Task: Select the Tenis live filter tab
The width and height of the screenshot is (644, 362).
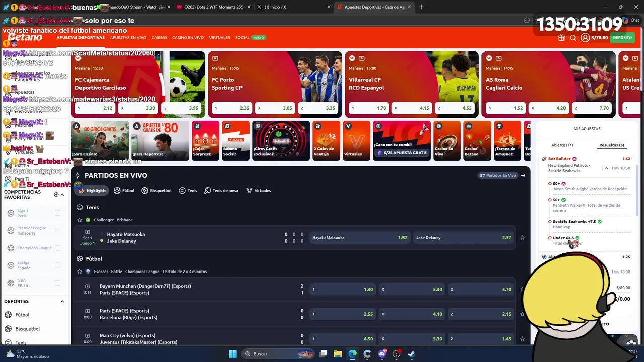Action: [188, 191]
